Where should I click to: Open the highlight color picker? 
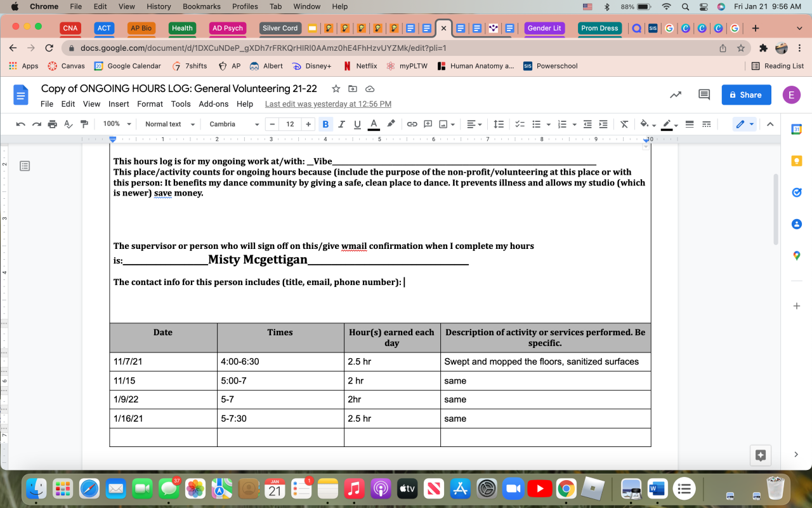[391, 124]
